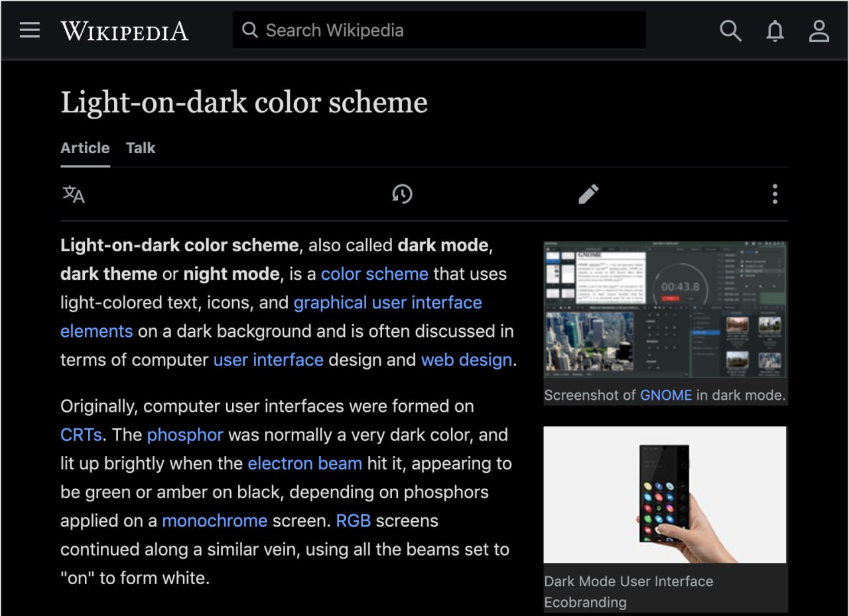Image resolution: width=849 pixels, height=616 pixels.
Task: Open the "web design" link
Action: click(x=466, y=360)
